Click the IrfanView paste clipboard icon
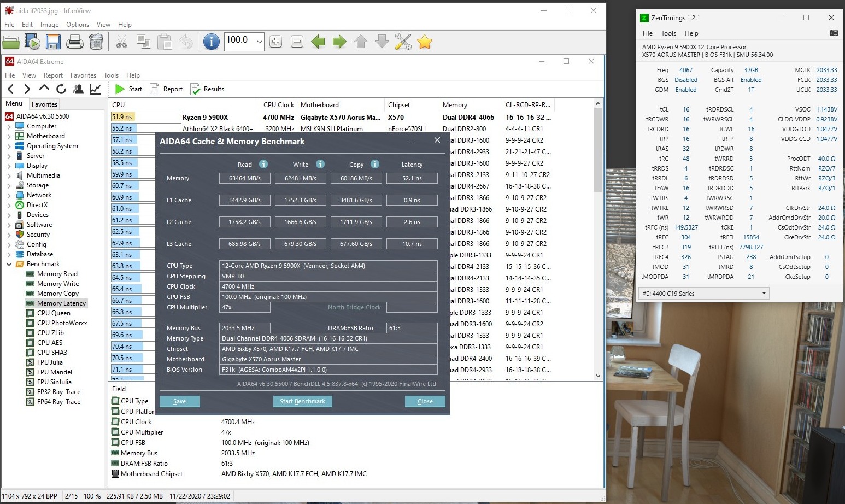The height and width of the screenshot is (504, 845). (165, 42)
